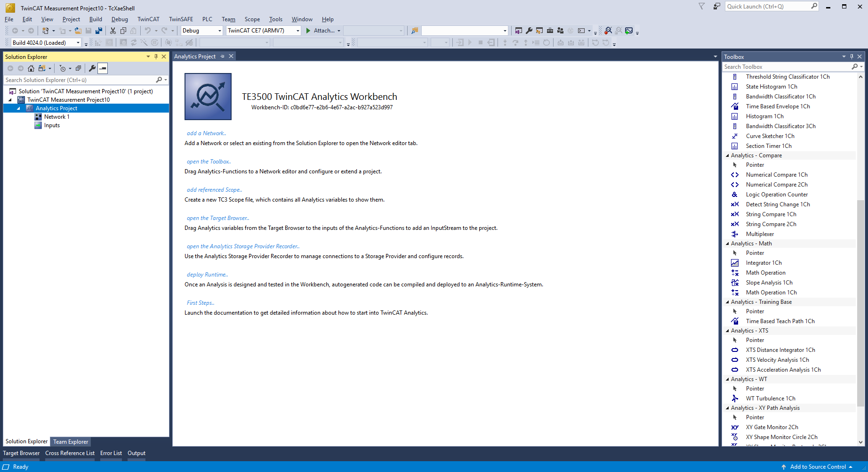Click Collapse All icon in Solution Explorer
868x472 pixels.
[78, 68]
